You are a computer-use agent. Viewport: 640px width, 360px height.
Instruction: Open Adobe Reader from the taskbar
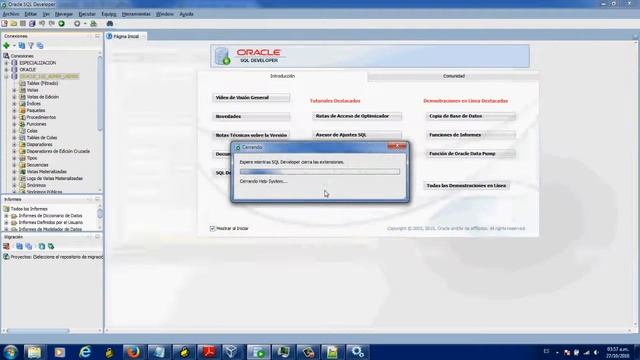209,352
